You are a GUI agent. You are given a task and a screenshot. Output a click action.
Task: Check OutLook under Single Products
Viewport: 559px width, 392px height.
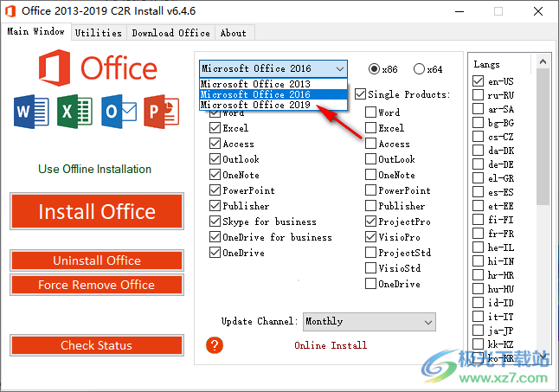[x=370, y=158]
